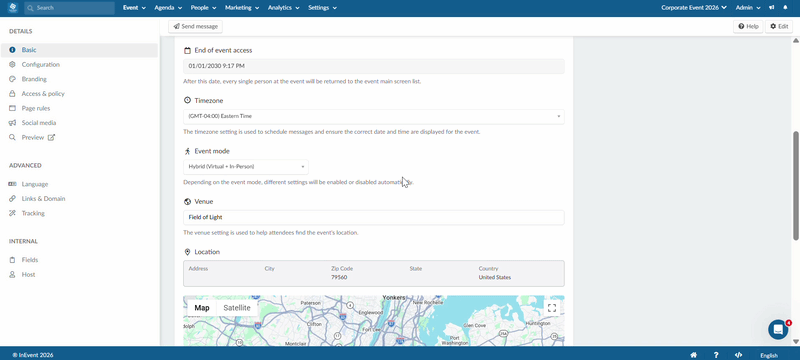800x360 pixels.
Task: Click the Location address box
Action: tap(374, 274)
